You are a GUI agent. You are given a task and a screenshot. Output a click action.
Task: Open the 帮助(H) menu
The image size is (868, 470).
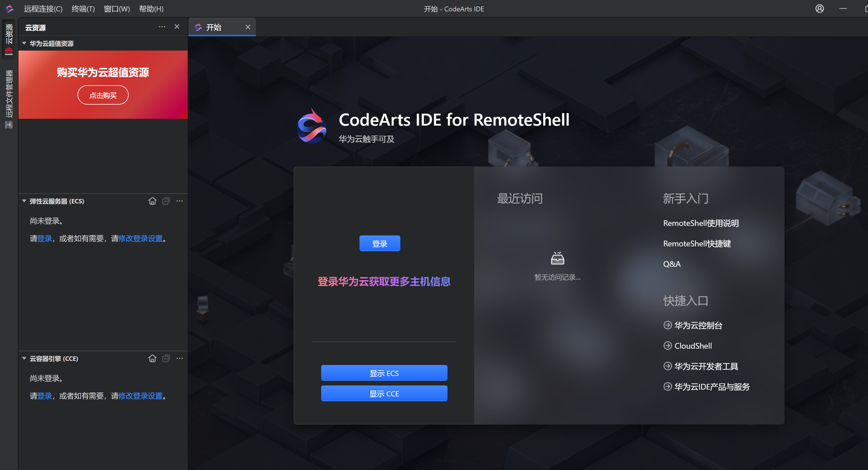[151, 9]
